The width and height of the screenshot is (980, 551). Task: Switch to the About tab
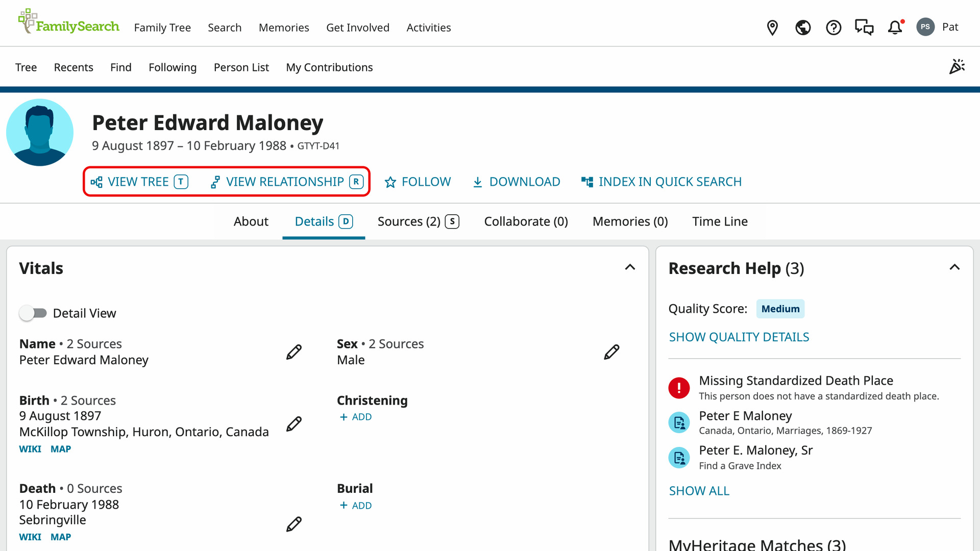click(251, 221)
